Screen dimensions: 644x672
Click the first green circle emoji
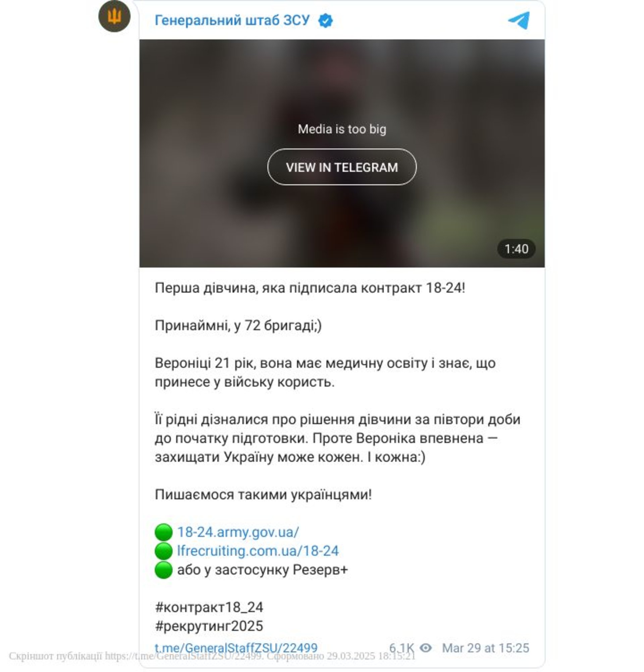click(x=163, y=532)
